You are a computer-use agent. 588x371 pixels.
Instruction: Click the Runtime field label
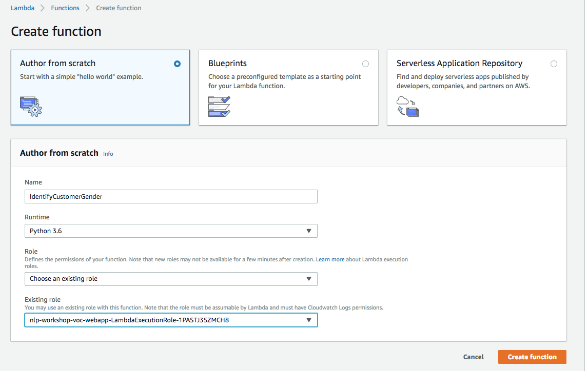[x=37, y=217]
